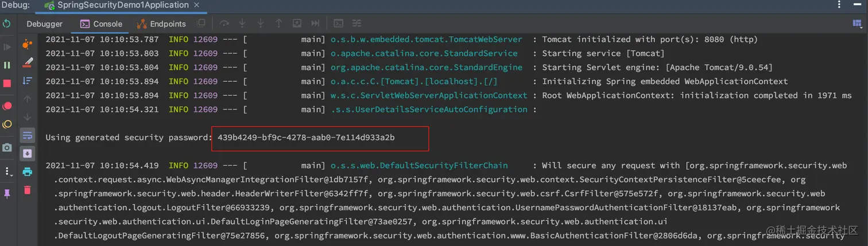Switch to the Debugger tab
This screenshot has width=868, height=246.
[45, 24]
